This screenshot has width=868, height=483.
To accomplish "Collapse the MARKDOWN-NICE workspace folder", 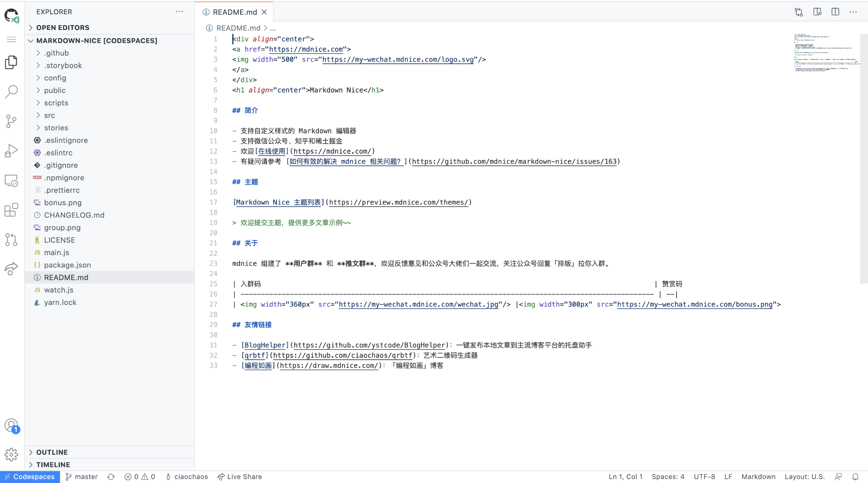I will pyautogui.click(x=96, y=40).
